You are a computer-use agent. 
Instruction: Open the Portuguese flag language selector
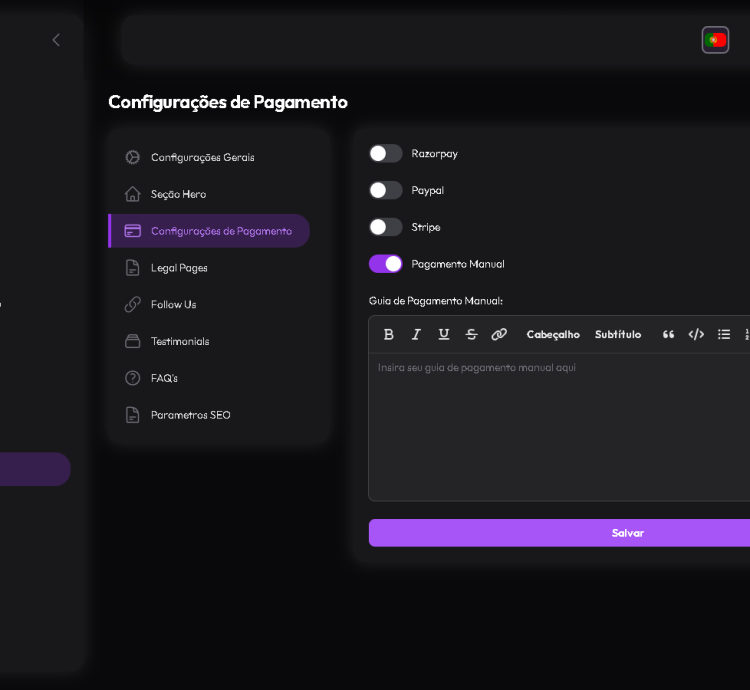point(715,40)
